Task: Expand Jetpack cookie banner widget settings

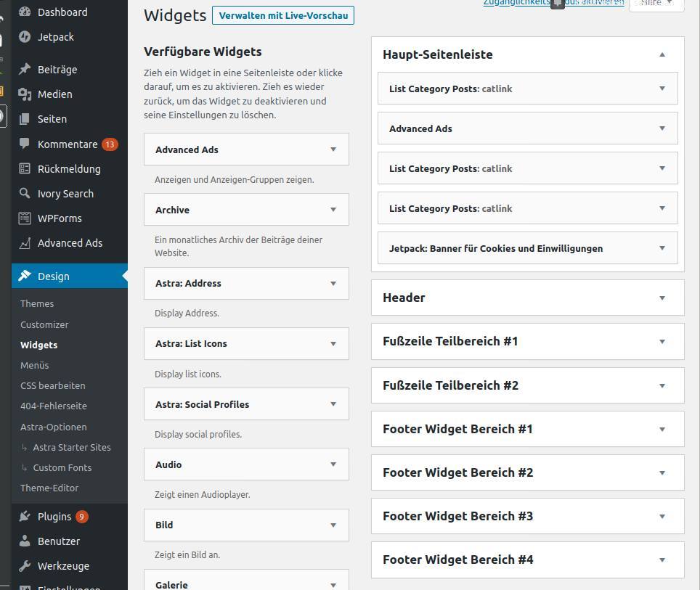Action: [662, 248]
